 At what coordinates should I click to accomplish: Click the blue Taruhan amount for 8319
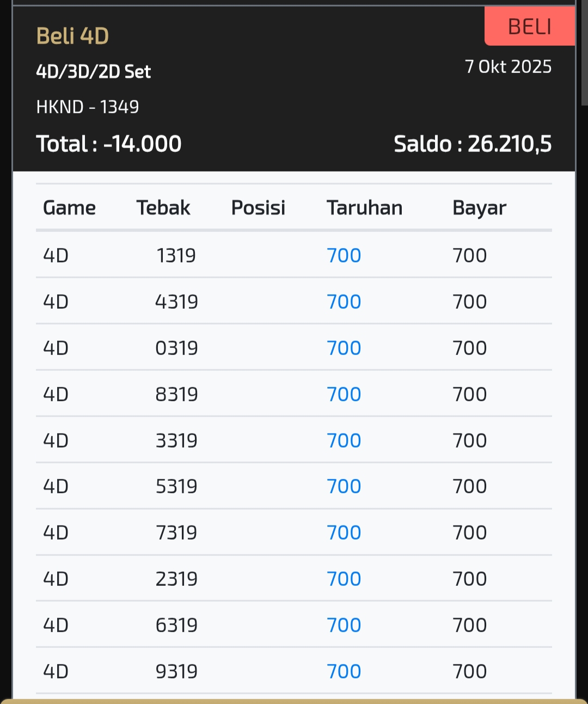344,394
